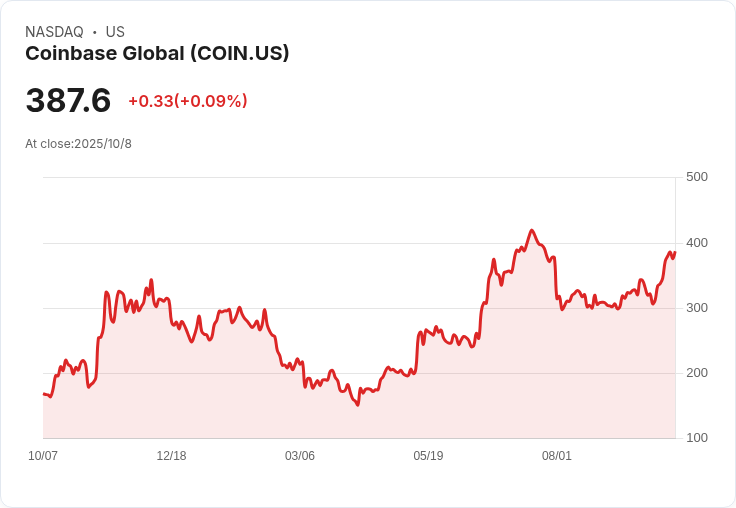Image resolution: width=736 pixels, height=508 pixels.
Task: Click the NASDAQ exchange label
Action: 54,32
